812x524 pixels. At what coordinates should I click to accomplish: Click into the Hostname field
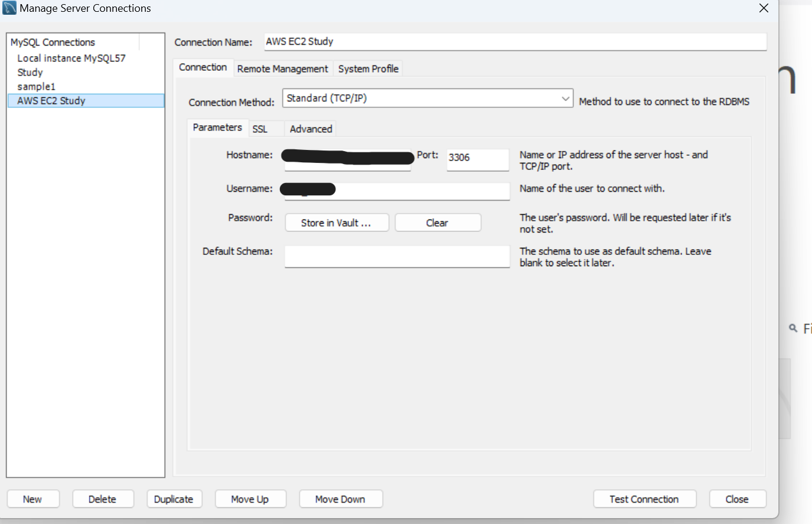coord(347,160)
